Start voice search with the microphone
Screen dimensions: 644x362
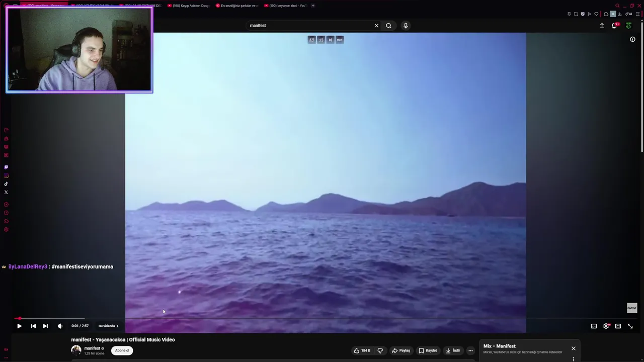pyautogui.click(x=406, y=26)
